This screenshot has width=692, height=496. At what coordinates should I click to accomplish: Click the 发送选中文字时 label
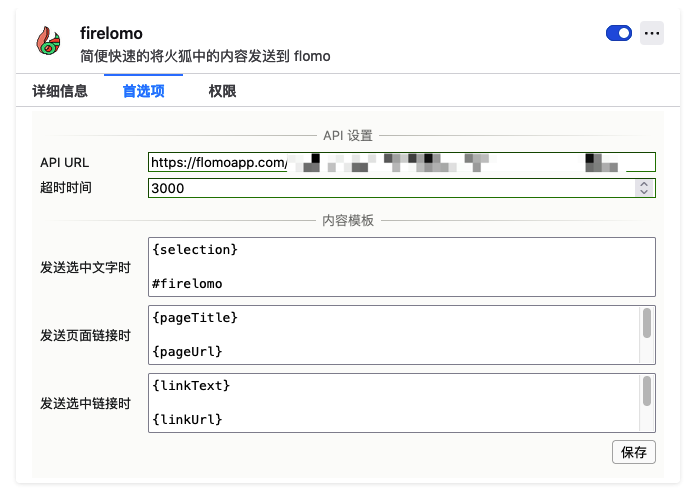pos(86,267)
